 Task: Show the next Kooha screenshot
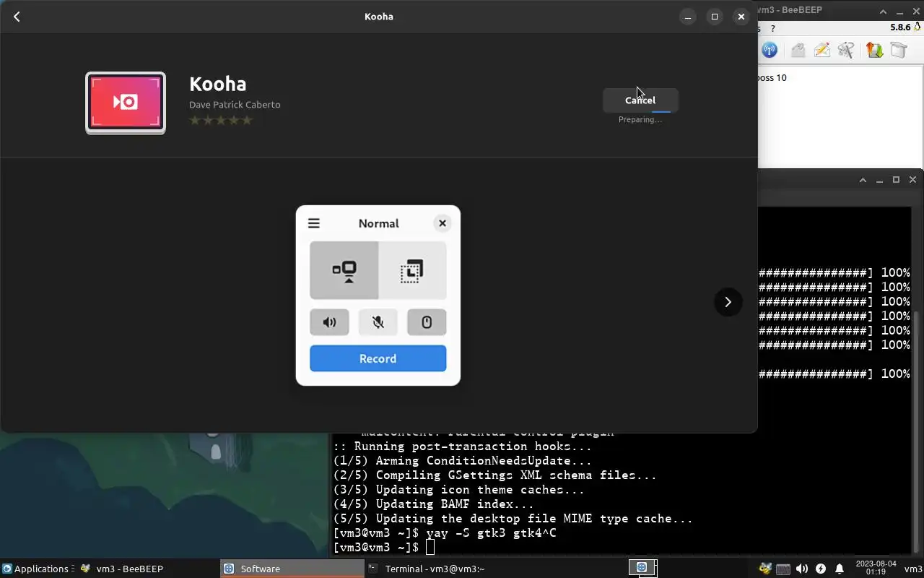point(728,302)
